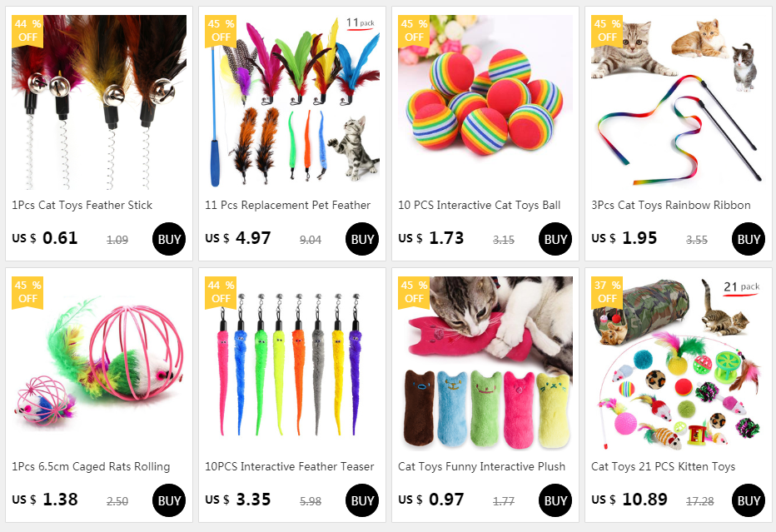Click BUY for Caged Rats Rolling toy

169,500
